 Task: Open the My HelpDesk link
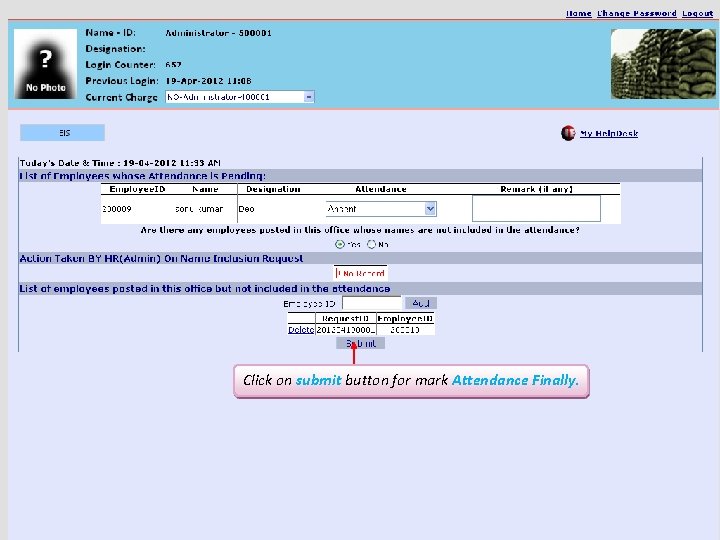coord(609,134)
